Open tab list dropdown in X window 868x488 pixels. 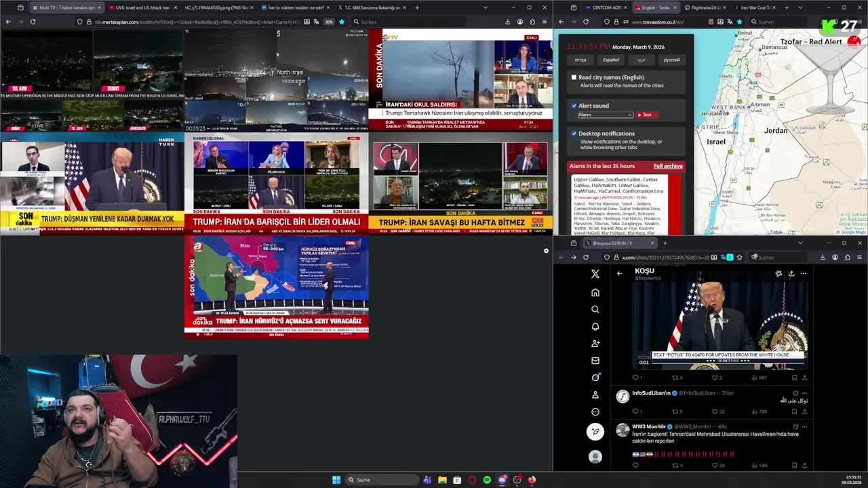(x=800, y=243)
